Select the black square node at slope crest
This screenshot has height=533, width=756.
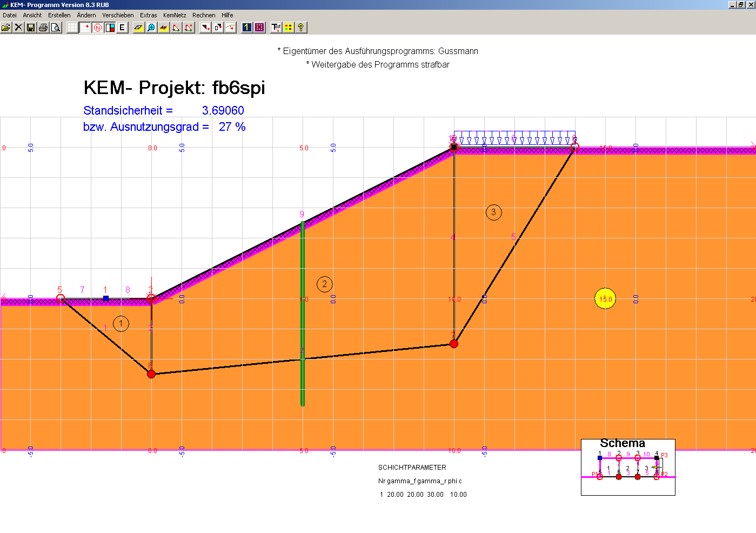coord(454,147)
